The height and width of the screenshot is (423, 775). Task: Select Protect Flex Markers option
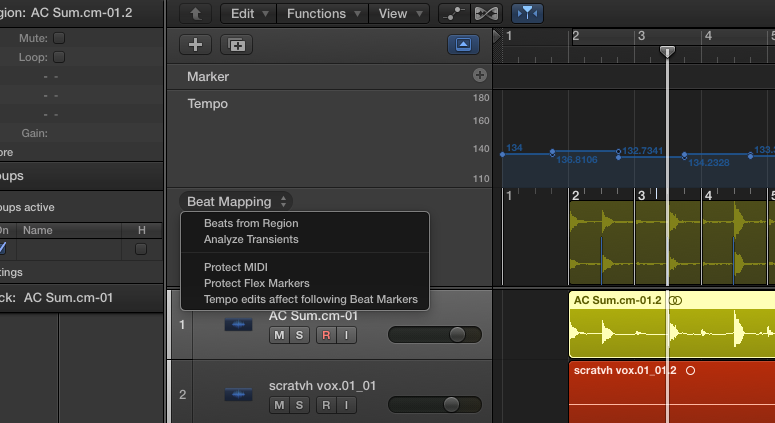tap(257, 283)
